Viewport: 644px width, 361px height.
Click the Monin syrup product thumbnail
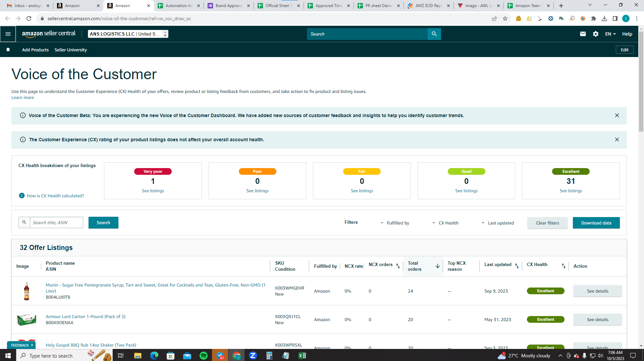[x=26, y=291]
